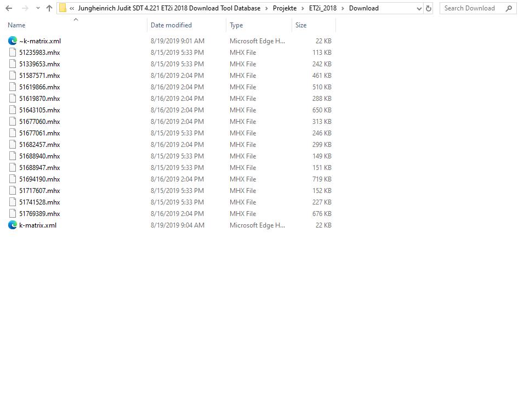Expand chevron after Projekte breadcrumb

click(x=303, y=8)
